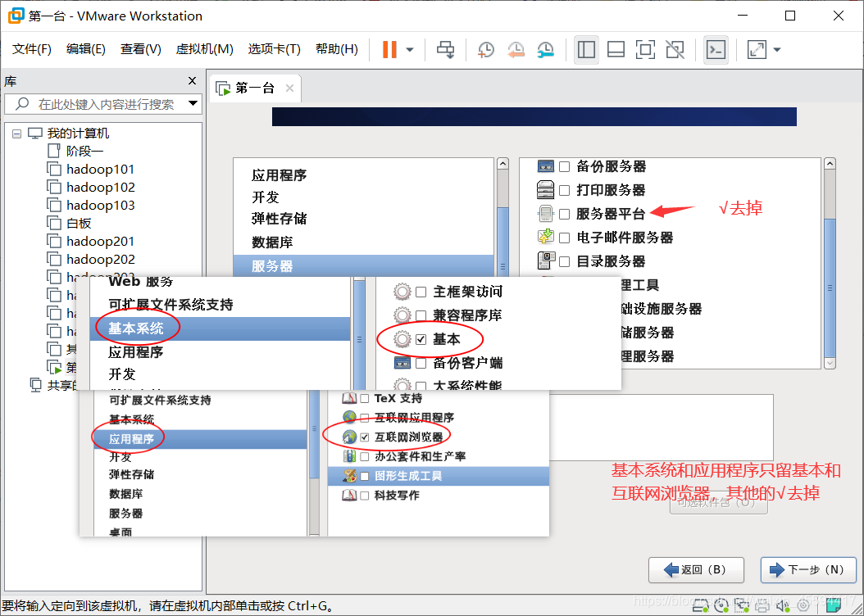Toggle the thumbnail bar view icon
The width and height of the screenshot is (864, 616).
(616, 49)
